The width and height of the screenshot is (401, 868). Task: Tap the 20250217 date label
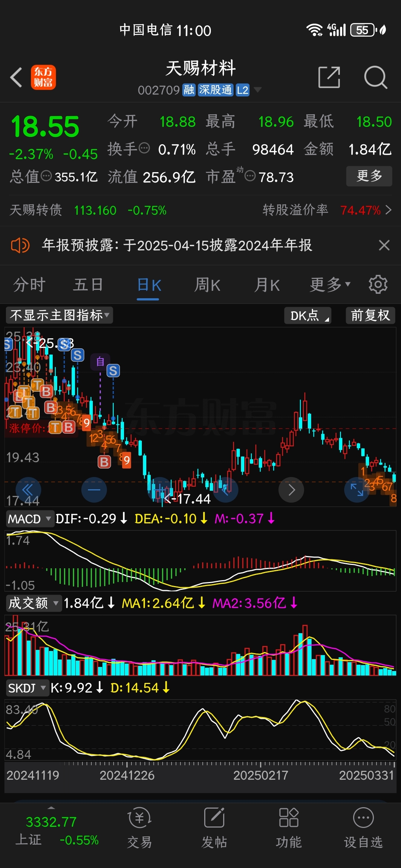[261, 775]
